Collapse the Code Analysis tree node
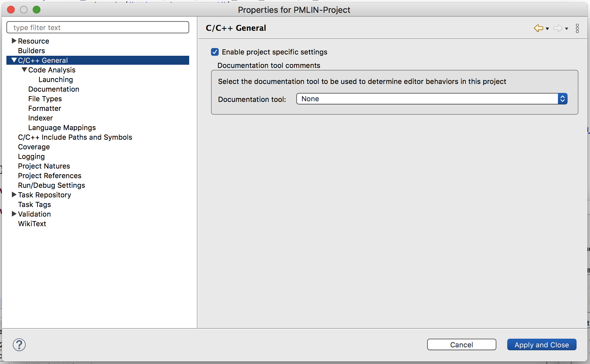 coord(24,70)
